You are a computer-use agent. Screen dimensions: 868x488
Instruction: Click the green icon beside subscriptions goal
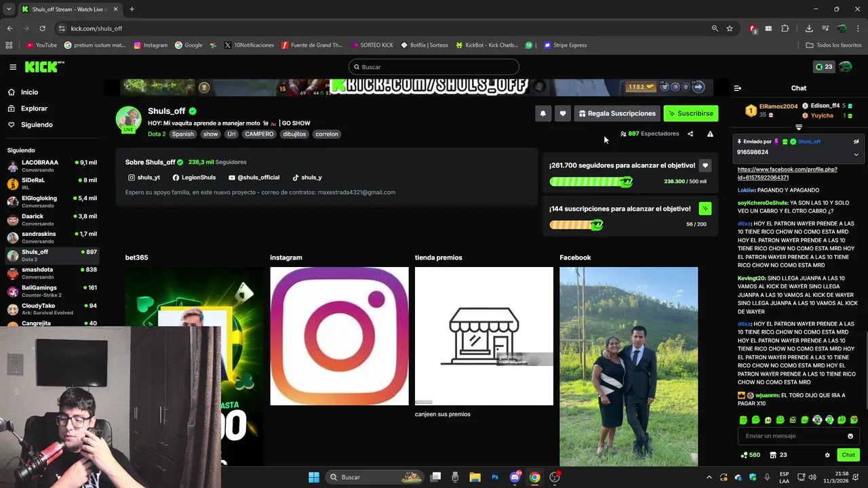click(705, 209)
